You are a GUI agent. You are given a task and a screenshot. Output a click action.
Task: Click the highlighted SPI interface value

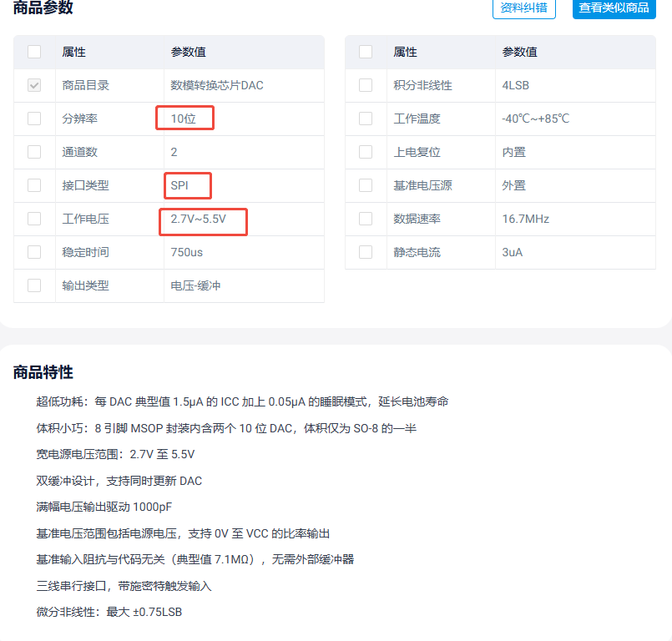pyautogui.click(x=187, y=185)
